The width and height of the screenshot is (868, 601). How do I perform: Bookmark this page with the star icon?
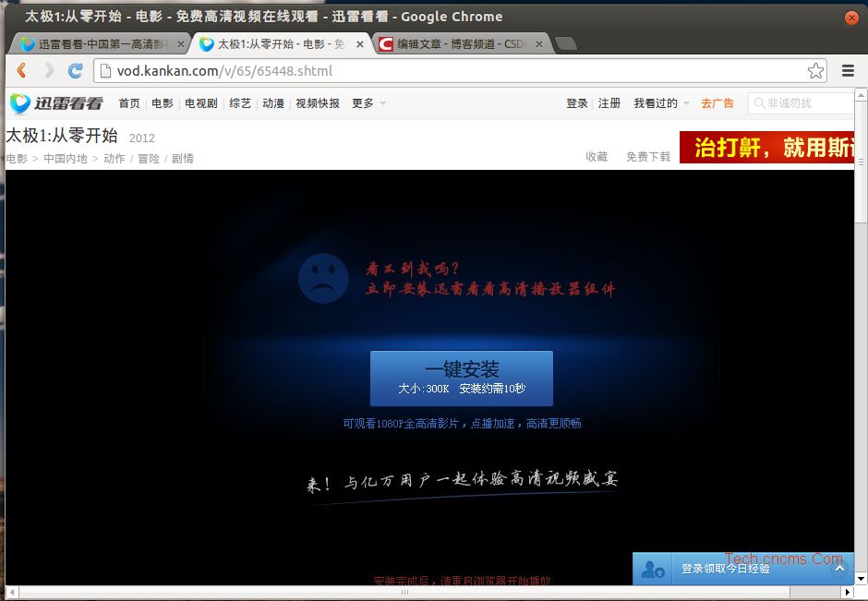815,71
